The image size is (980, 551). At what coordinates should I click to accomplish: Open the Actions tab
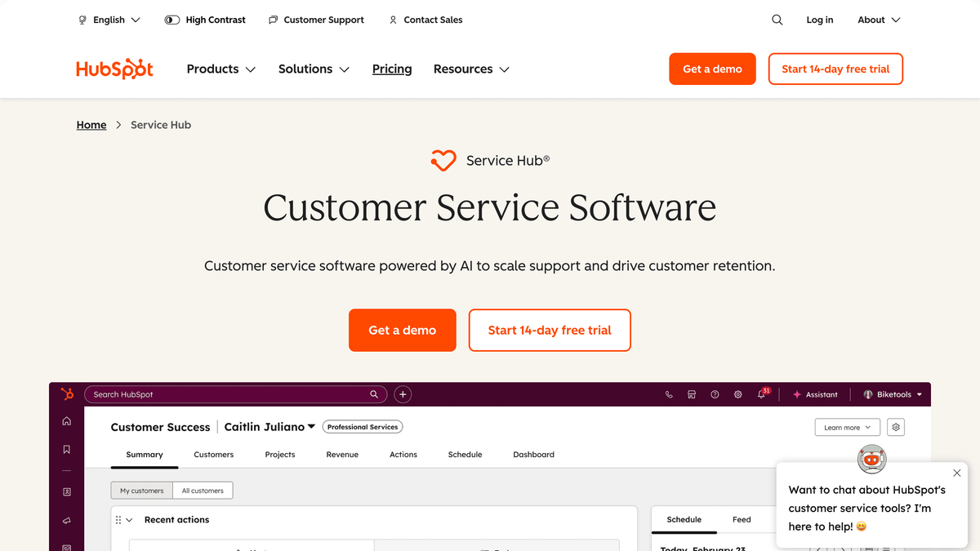point(403,455)
